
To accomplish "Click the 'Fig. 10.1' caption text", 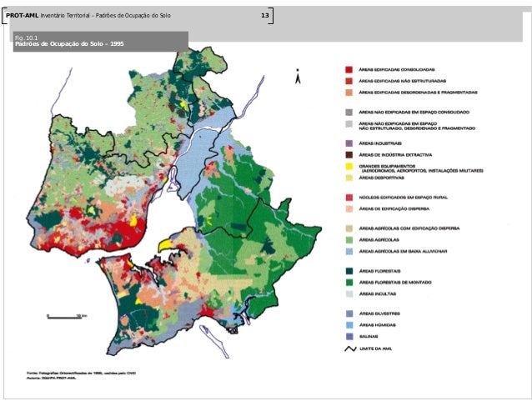I will pyautogui.click(x=26, y=38).
